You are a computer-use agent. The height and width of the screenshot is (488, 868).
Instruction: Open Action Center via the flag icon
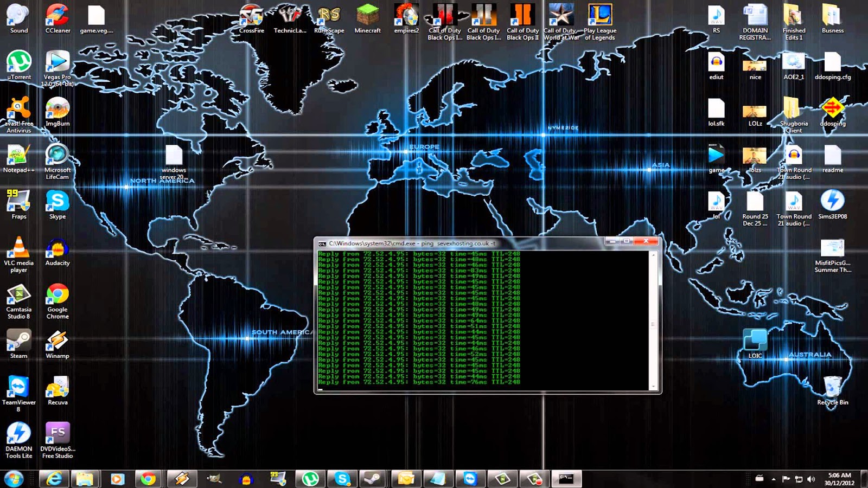(x=785, y=478)
